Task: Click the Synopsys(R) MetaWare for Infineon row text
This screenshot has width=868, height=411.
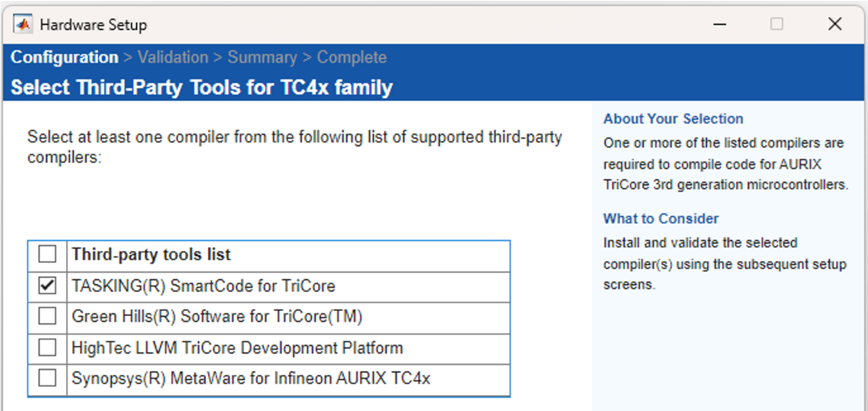Action: (x=251, y=378)
